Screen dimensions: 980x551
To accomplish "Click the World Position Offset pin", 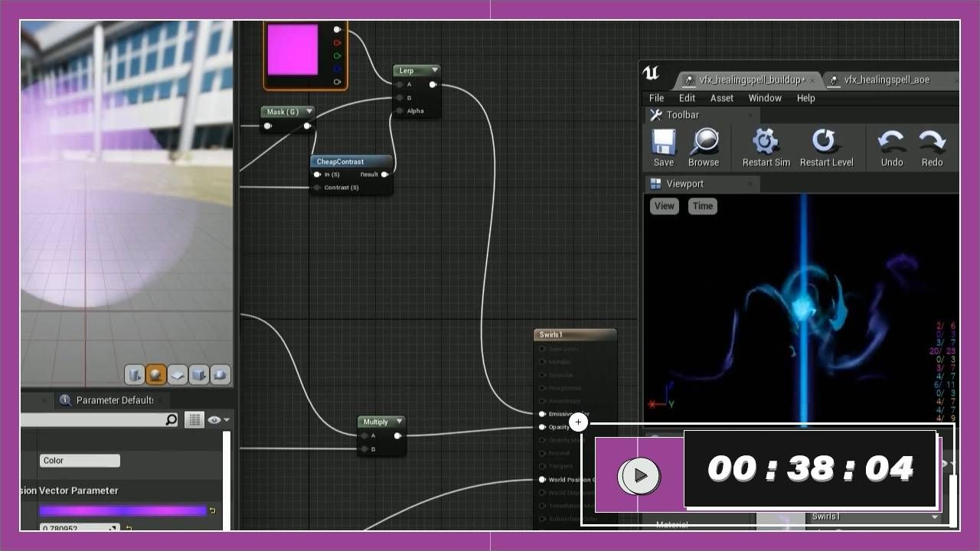I will 542,480.
